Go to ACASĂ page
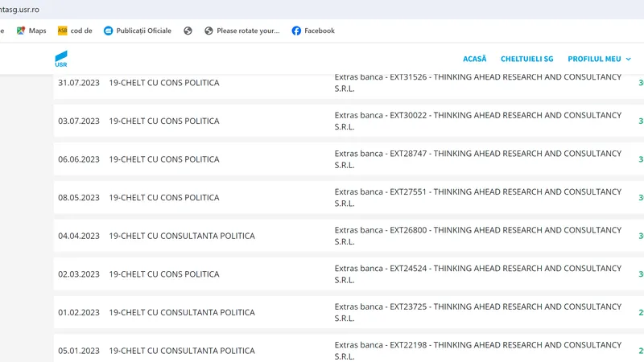This screenshot has width=644, height=362. pyautogui.click(x=474, y=59)
